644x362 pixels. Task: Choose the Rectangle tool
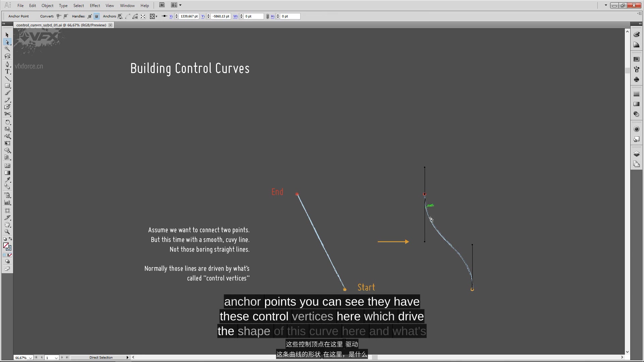click(x=7, y=85)
